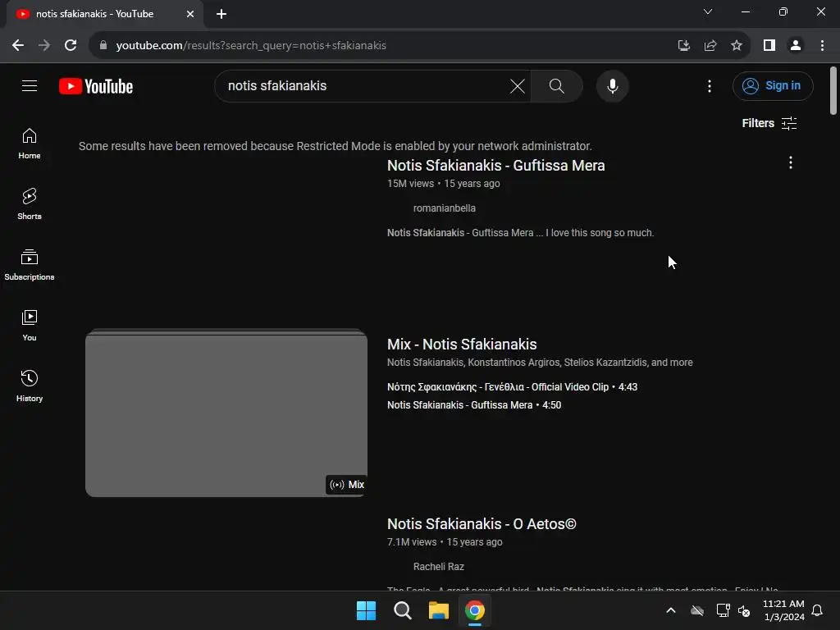Share this page via share icon
The width and height of the screenshot is (840, 630).
[x=710, y=46]
